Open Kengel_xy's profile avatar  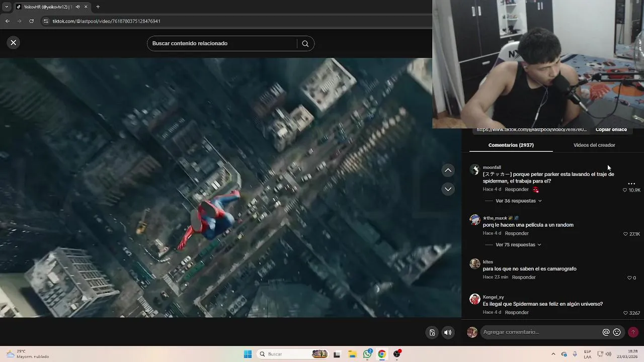[x=475, y=299]
